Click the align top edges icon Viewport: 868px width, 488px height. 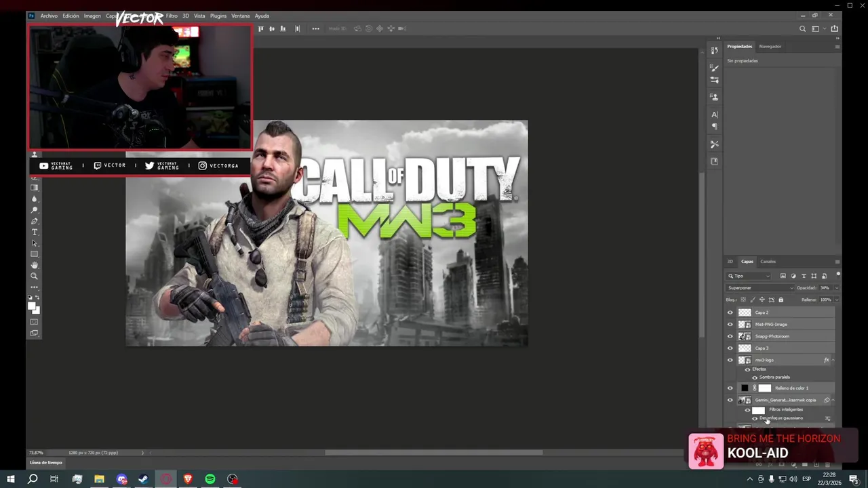click(261, 28)
